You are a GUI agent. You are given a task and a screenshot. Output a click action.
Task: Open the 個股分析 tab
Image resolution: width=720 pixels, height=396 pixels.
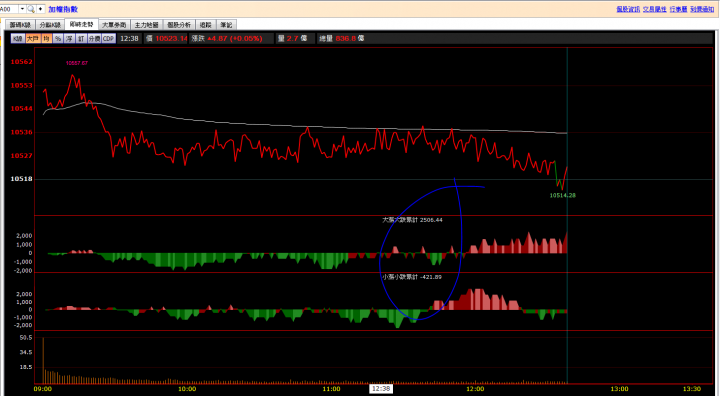(179, 25)
